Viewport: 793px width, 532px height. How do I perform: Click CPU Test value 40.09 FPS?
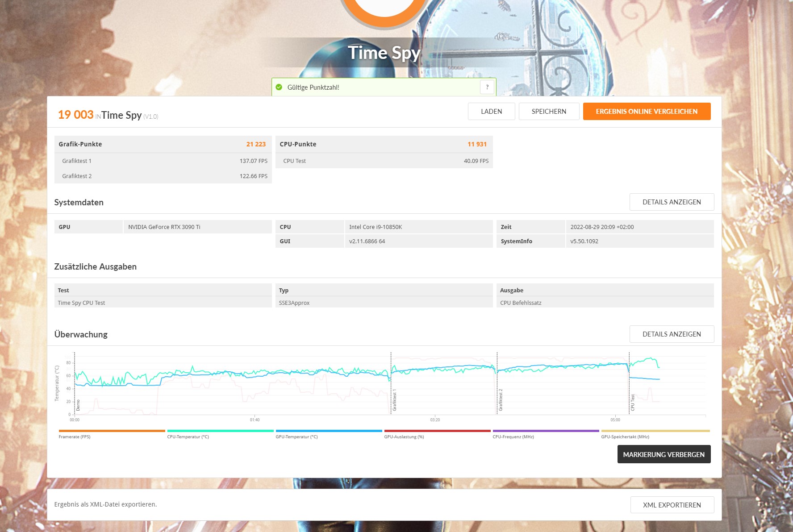[476, 161]
